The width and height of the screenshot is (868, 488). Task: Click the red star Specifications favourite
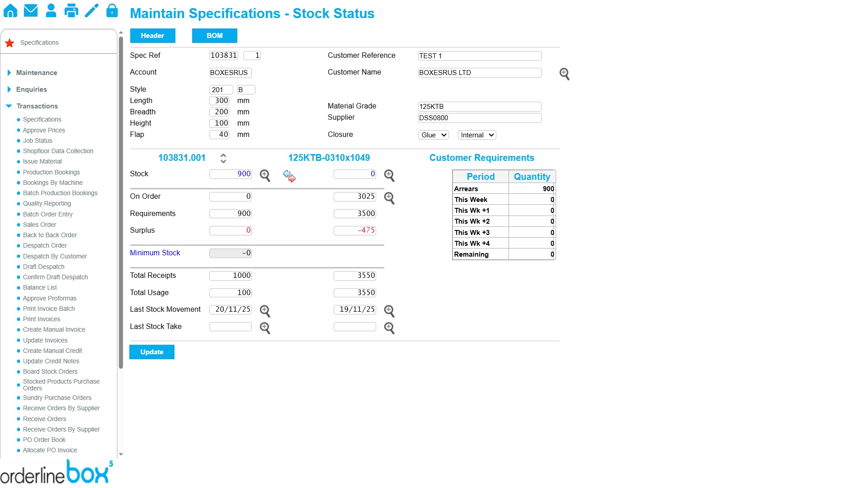point(9,43)
